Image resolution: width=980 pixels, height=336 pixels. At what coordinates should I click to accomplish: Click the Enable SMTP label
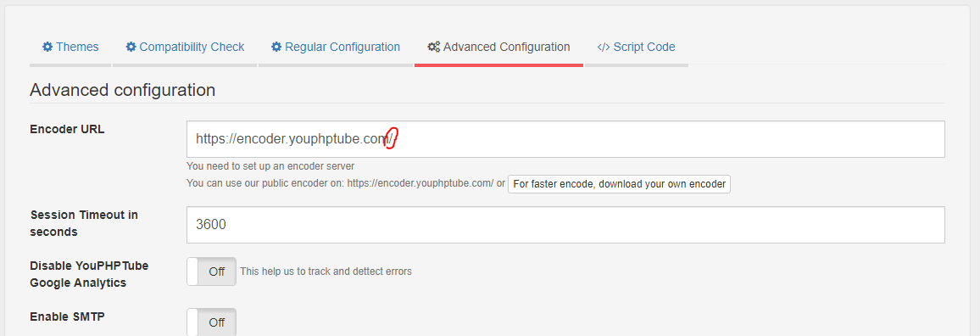pyautogui.click(x=67, y=316)
